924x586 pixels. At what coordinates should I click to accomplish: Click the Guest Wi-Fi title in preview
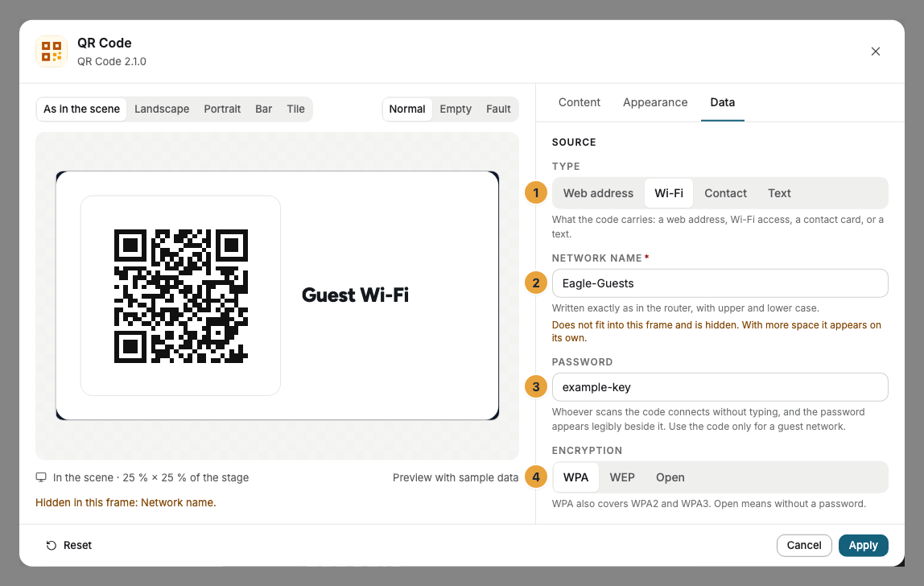pos(355,295)
